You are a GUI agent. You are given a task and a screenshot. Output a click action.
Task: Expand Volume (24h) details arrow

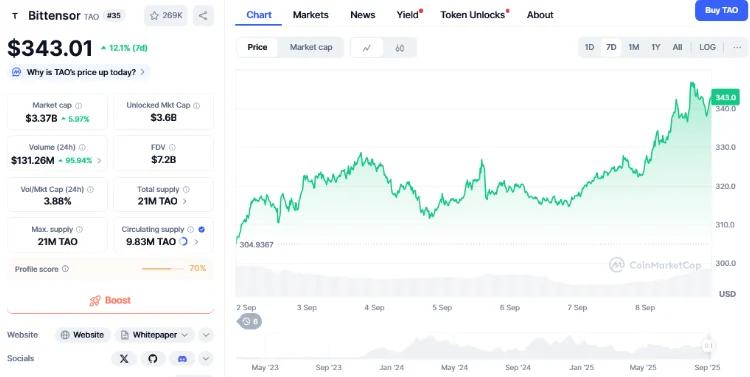[99, 161]
